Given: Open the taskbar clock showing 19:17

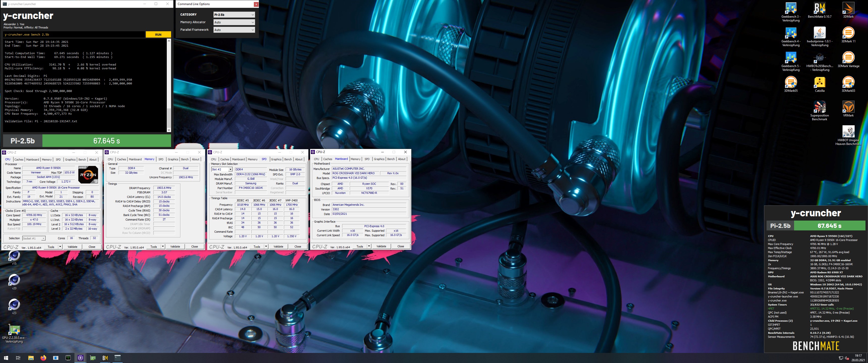Looking at the screenshot, I should [858, 358].
